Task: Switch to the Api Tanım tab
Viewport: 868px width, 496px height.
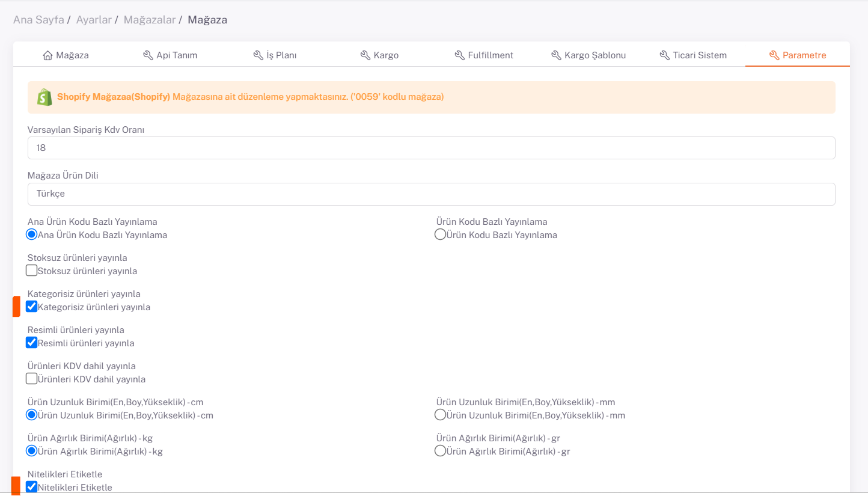Action: [x=170, y=55]
